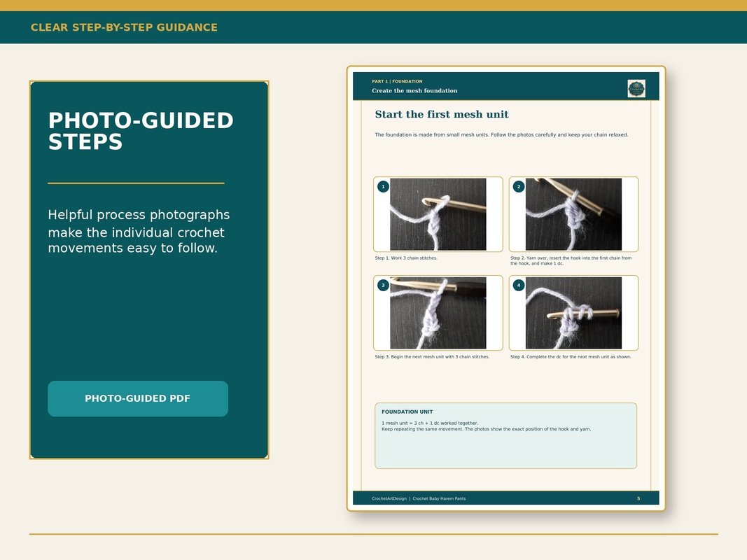This screenshot has width=747, height=560.
Task: Click the 'CLEAR STEP-BY-STEP GUIDANCE' banner text
Action: tap(124, 27)
